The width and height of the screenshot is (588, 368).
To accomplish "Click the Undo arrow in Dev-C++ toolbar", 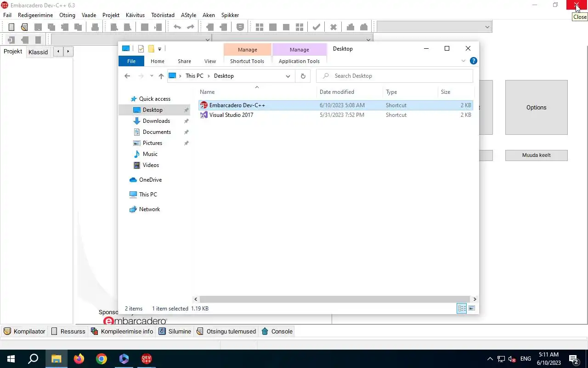I will tap(177, 27).
